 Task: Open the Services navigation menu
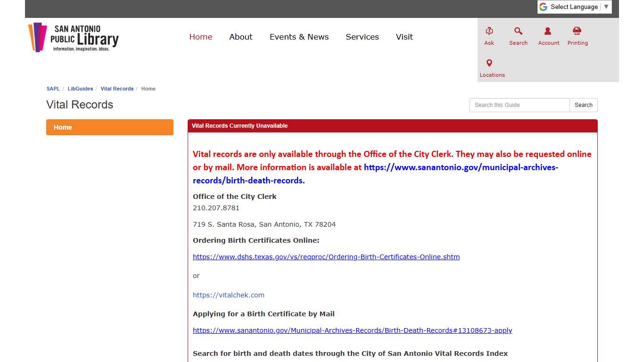point(362,37)
